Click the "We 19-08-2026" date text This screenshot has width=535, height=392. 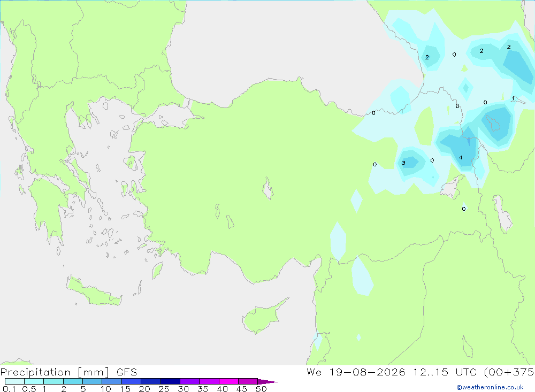356,372
